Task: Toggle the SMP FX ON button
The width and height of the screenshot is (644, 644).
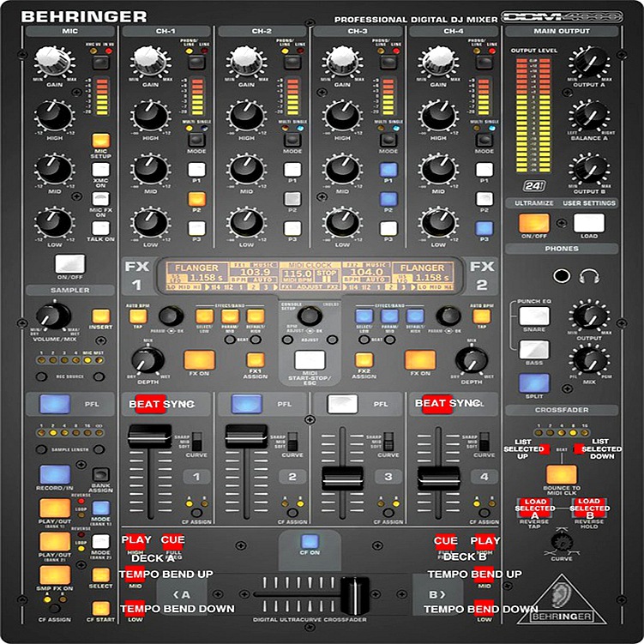Action: 55,575
